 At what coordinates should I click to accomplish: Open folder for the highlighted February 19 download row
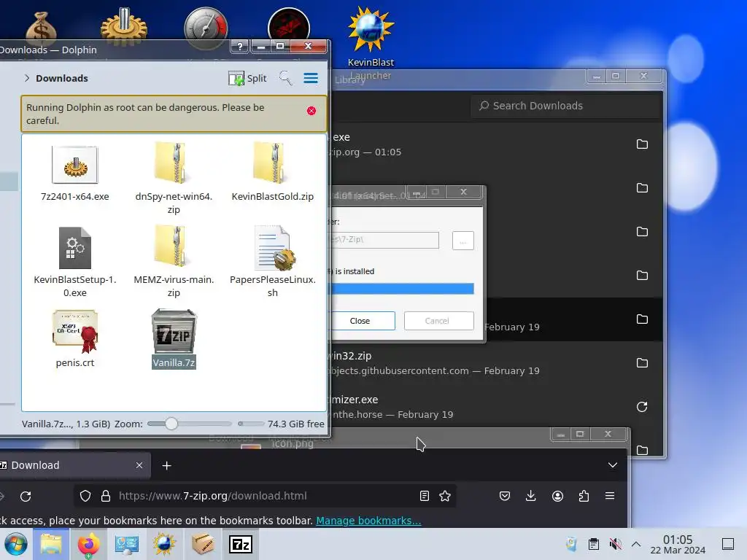(x=642, y=319)
